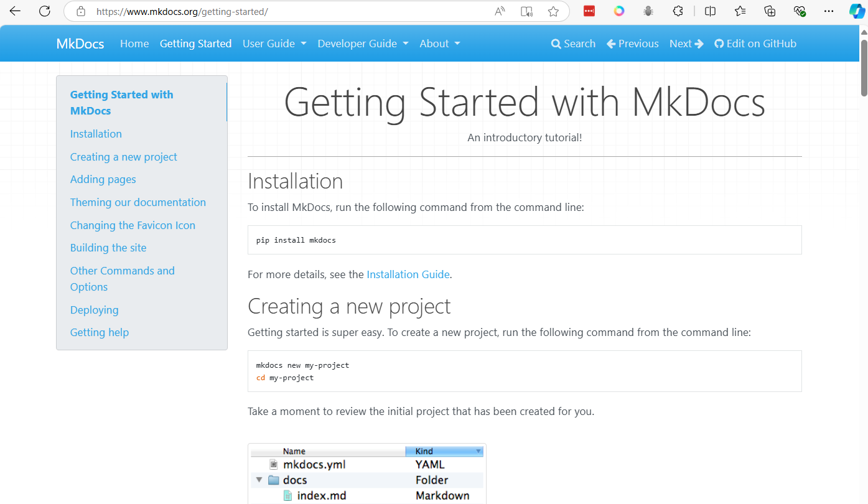Screen dimensions: 868x504
Task: Expand the About dropdown
Action: pyautogui.click(x=440, y=44)
